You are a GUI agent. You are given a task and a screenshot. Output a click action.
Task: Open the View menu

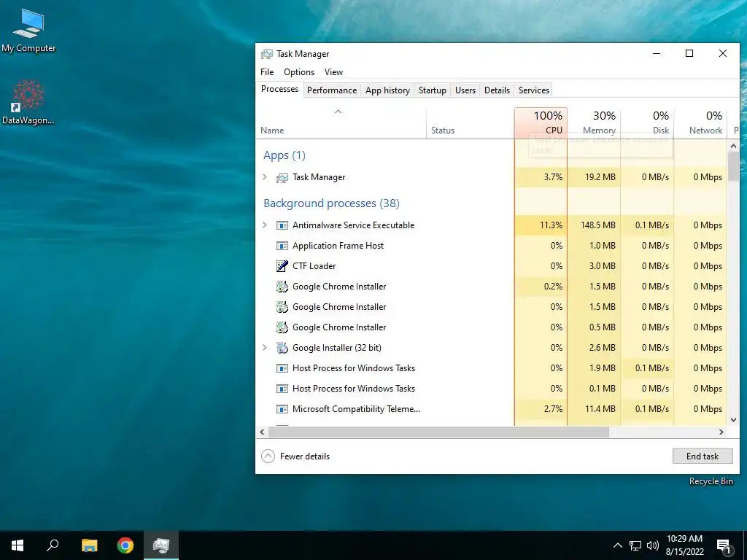click(x=333, y=72)
